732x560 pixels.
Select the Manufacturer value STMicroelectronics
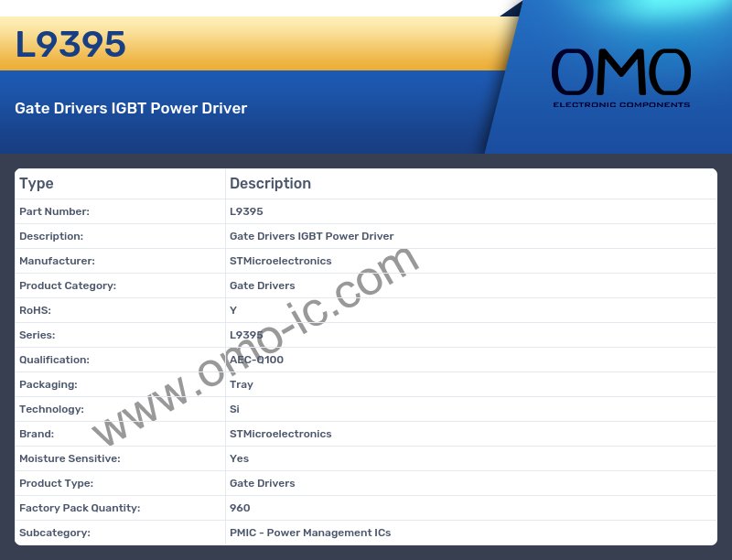280,261
